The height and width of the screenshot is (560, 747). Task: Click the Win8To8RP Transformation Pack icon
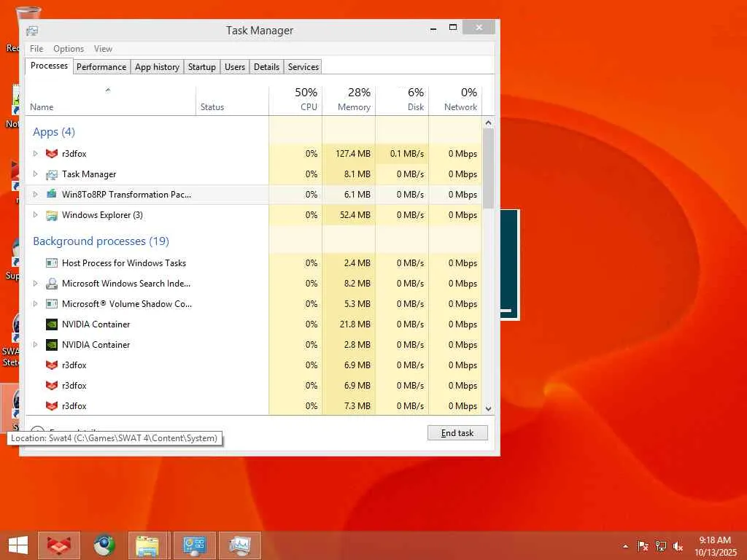point(52,194)
